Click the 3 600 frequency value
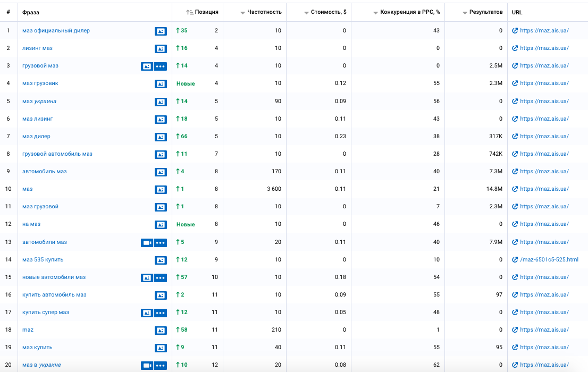Viewport: 588px width, 372px height. (x=274, y=189)
